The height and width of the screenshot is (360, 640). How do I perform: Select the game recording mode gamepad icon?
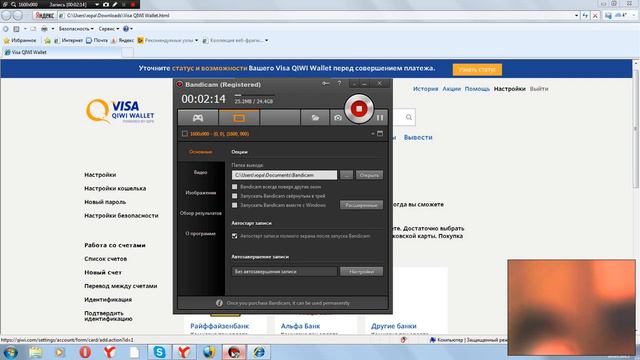[x=198, y=118]
